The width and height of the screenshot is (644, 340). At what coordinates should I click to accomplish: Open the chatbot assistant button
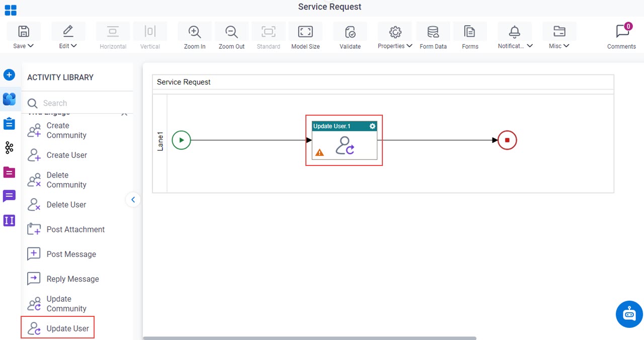[629, 314]
